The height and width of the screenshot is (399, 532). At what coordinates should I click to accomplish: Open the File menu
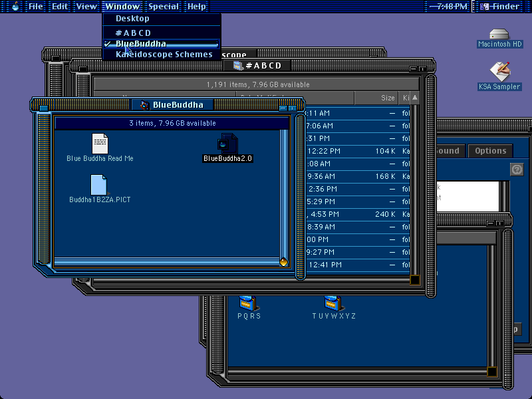click(35, 6)
